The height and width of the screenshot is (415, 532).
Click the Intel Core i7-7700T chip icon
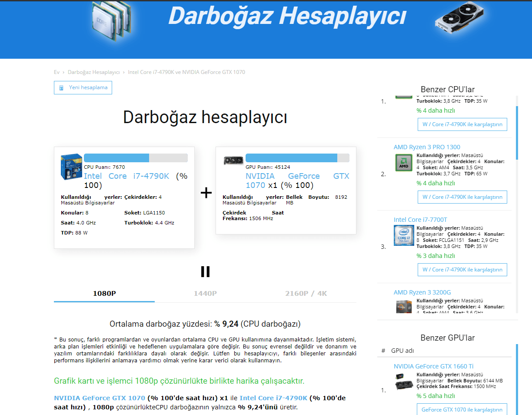point(404,235)
